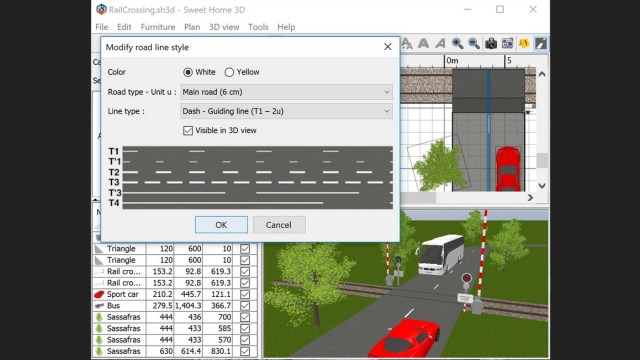The width and height of the screenshot is (640, 360).
Task: Select Yellow line color radio
Action: (x=229, y=72)
